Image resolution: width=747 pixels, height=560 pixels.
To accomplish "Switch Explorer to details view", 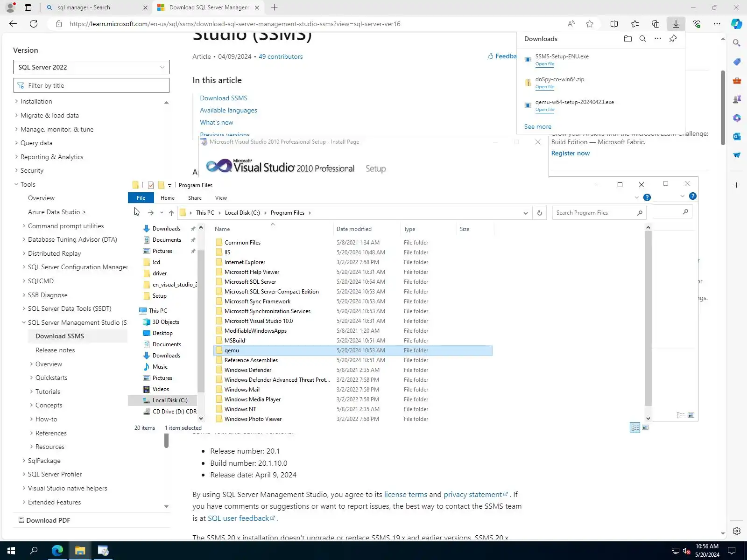I will [x=635, y=427].
